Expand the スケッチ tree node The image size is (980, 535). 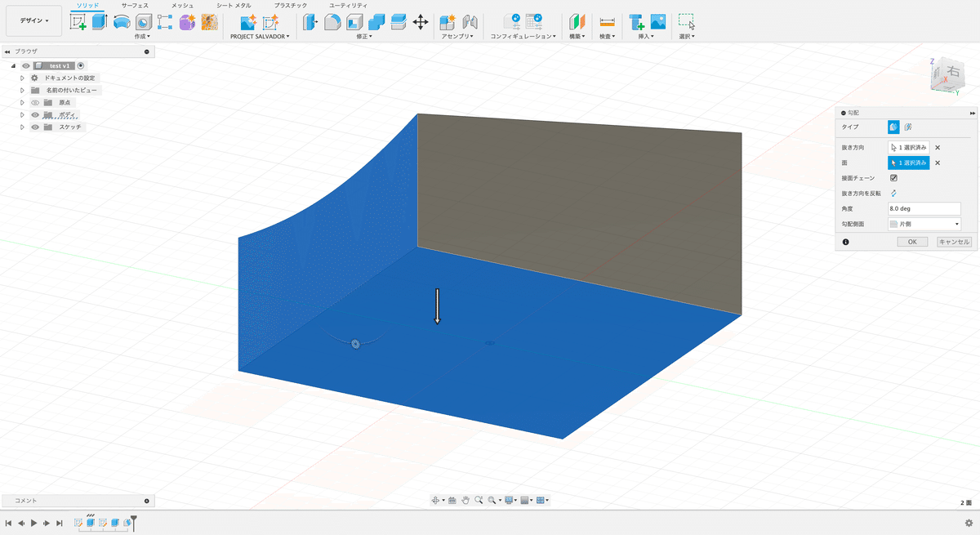[23, 127]
